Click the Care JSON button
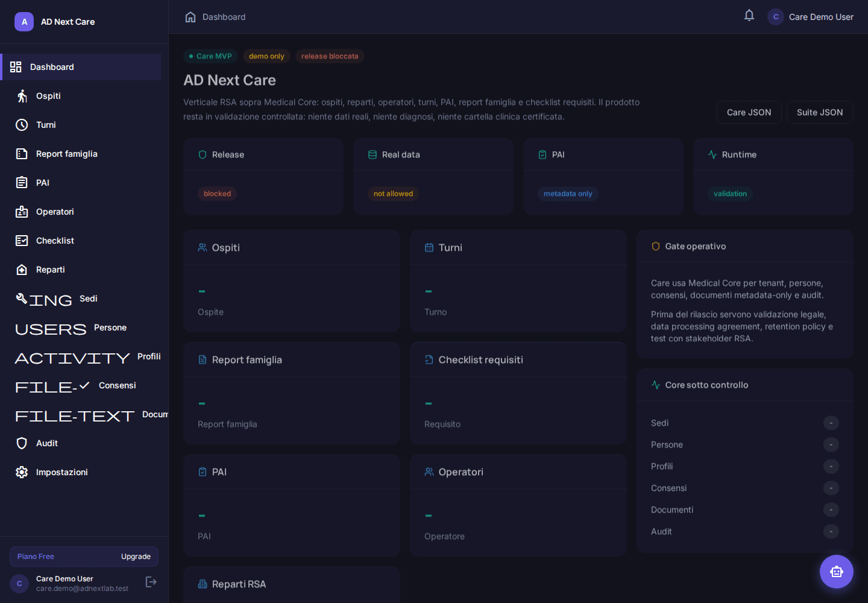 pos(749,112)
